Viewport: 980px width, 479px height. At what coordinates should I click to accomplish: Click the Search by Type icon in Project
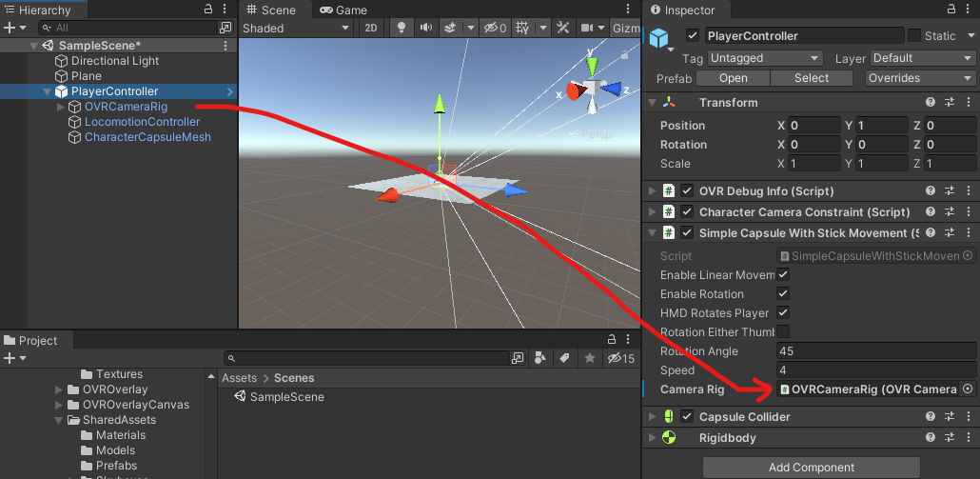point(539,358)
